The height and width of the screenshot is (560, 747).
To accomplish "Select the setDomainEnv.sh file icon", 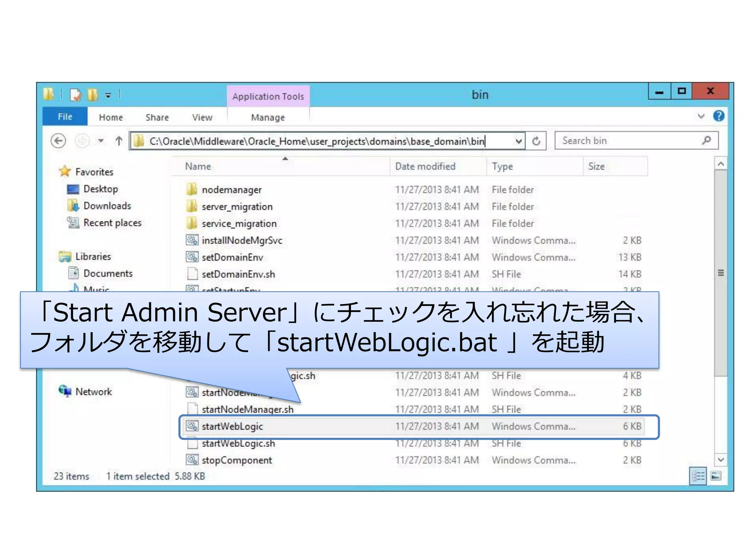I will pos(192,273).
